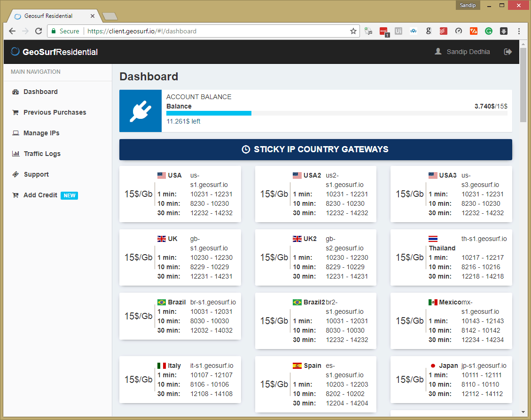This screenshot has height=420, width=531.
Task: Click the 11.261$ left balance text
Action: point(183,121)
